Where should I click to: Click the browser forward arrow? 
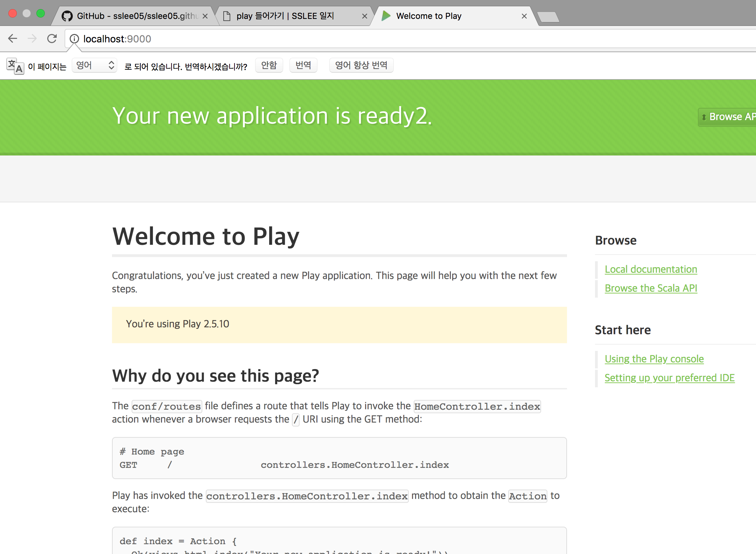coord(32,39)
